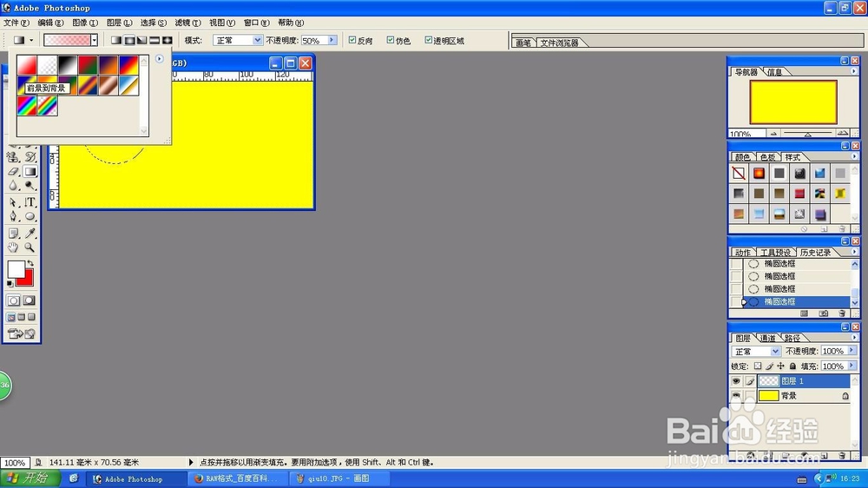Viewport: 868px width, 488px height.
Task: Jump to ImageReady icon in toolbox
Action: click(x=22, y=333)
